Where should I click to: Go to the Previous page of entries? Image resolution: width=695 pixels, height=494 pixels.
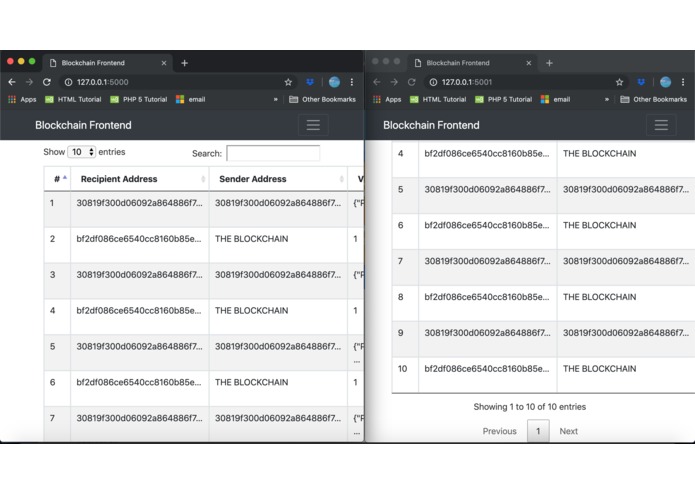[x=500, y=431]
